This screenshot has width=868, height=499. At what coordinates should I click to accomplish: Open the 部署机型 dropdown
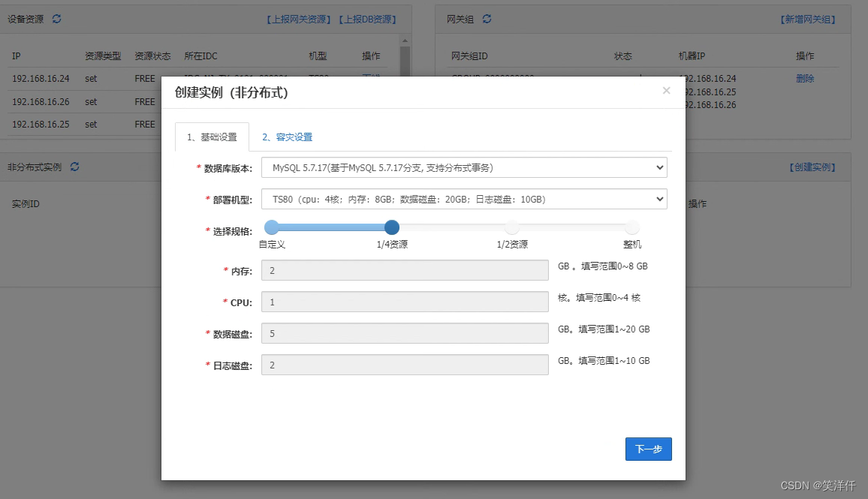pos(464,199)
